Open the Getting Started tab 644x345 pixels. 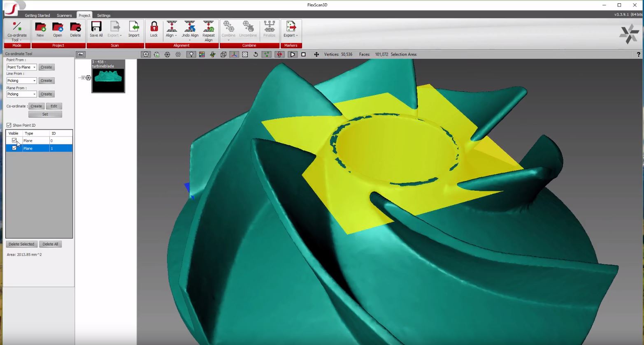[x=37, y=15]
